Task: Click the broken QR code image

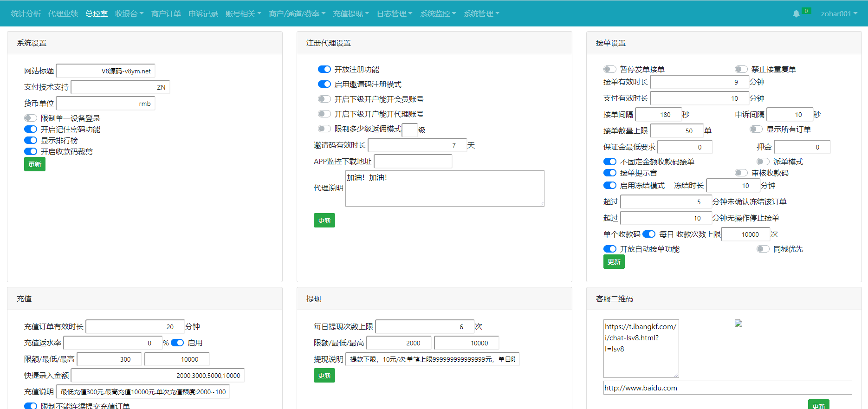Action: (738, 324)
